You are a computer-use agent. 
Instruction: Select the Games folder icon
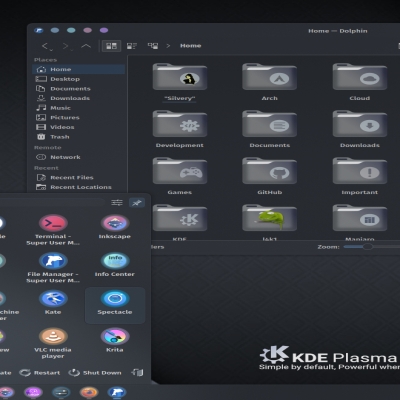tap(180, 171)
